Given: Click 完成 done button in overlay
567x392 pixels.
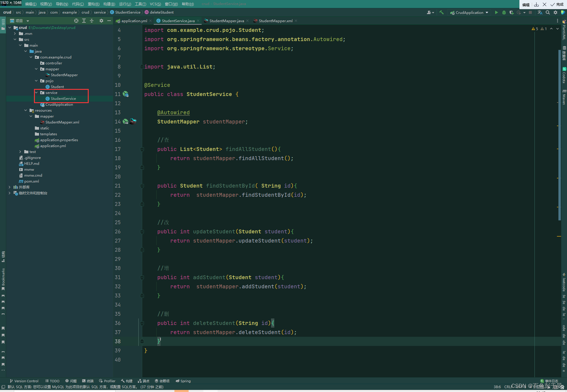Looking at the screenshot, I should 557,4.
